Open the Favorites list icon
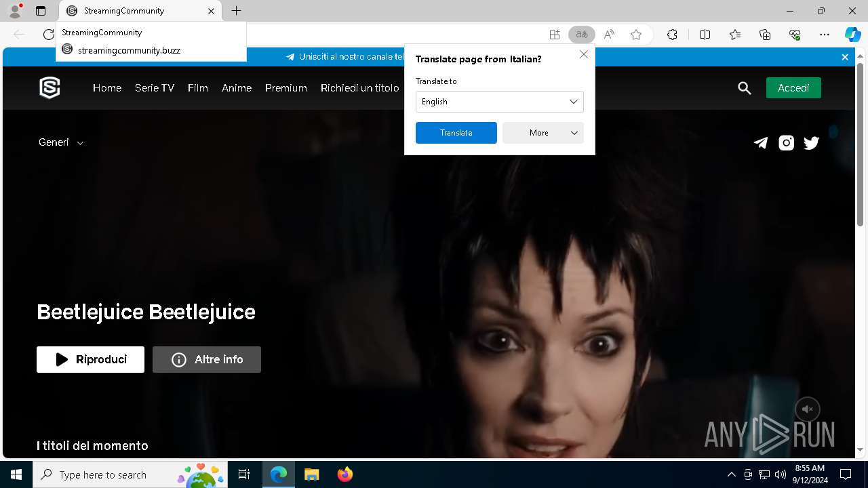Viewport: 868px width, 488px height. click(735, 35)
